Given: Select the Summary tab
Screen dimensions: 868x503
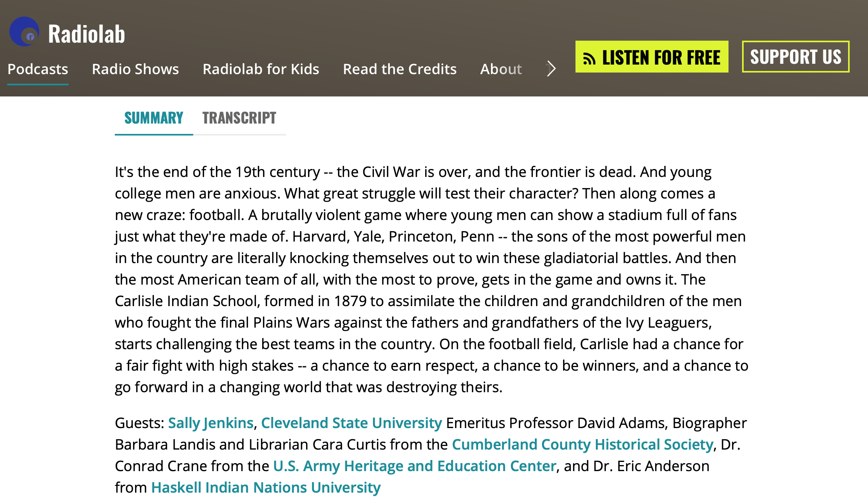Looking at the screenshot, I should (153, 118).
